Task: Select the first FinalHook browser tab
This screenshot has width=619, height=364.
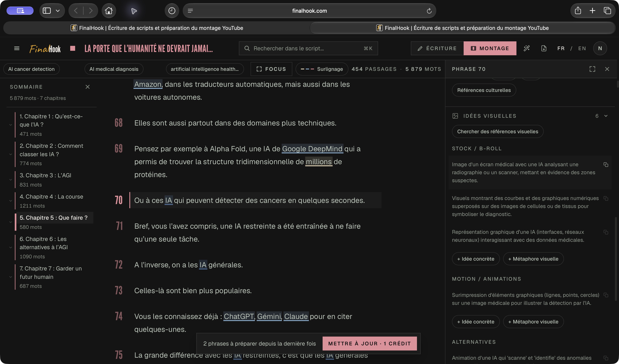Action: pos(157,28)
